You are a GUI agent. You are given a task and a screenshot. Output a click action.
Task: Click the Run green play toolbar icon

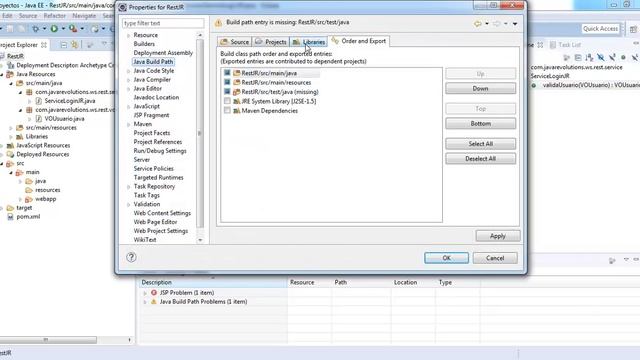pos(54,29)
